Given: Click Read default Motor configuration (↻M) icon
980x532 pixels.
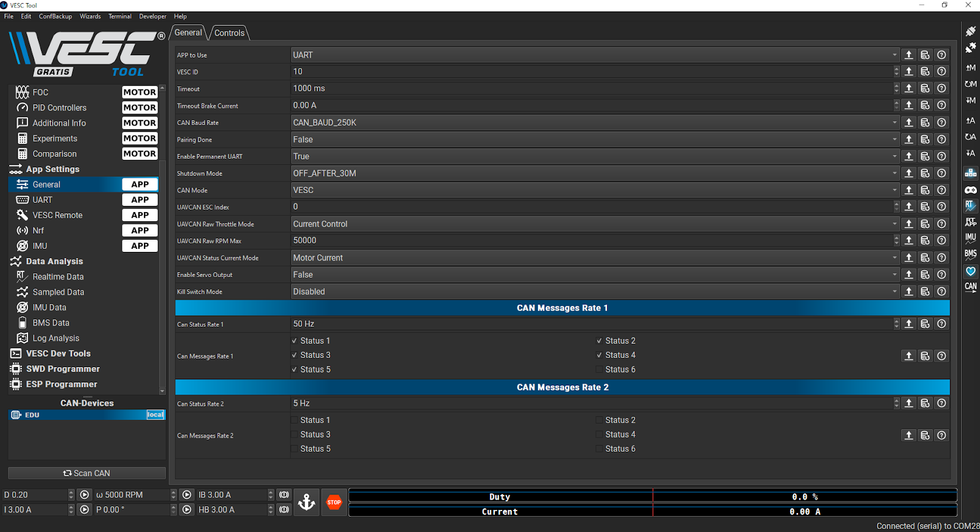Looking at the screenshot, I should 971,84.
